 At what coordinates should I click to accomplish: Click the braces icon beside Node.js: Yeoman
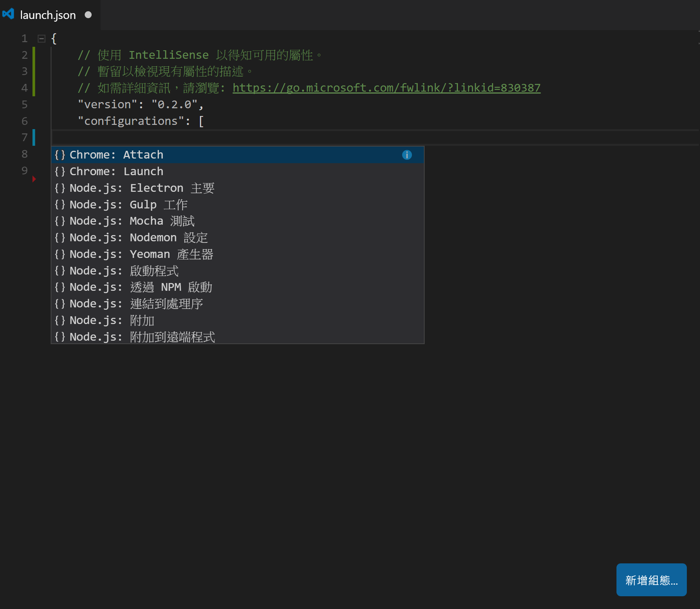(60, 254)
